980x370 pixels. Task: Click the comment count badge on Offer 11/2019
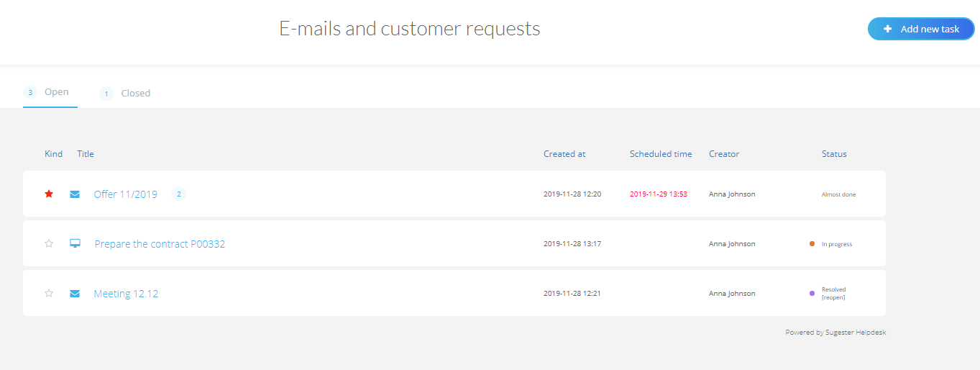coord(179,194)
